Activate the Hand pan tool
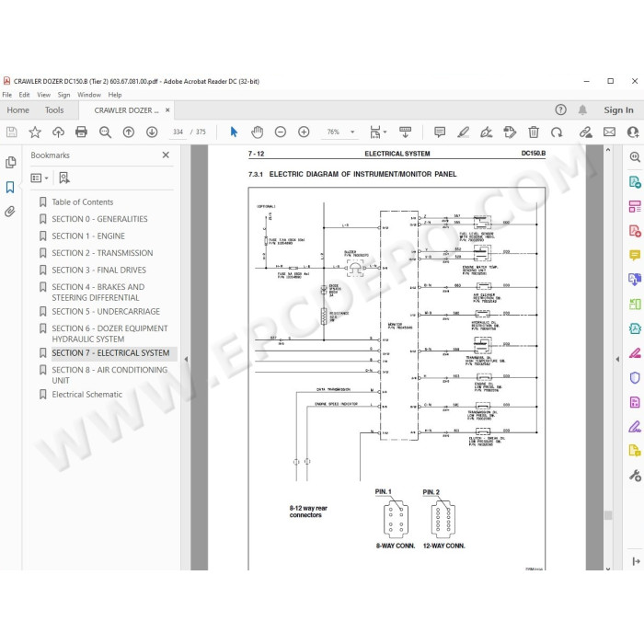The image size is (644, 644). (x=257, y=132)
